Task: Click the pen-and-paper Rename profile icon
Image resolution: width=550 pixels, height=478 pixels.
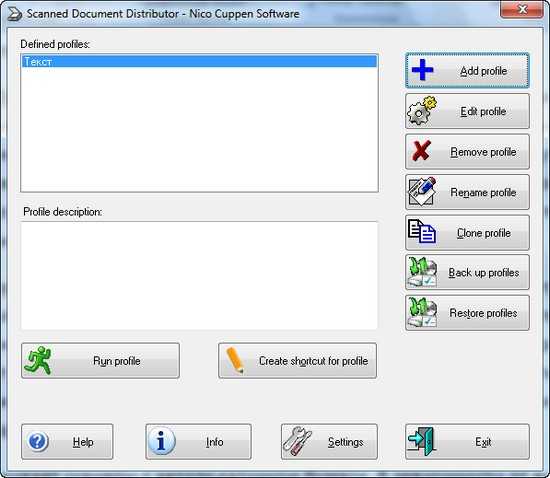Action: pos(422,191)
